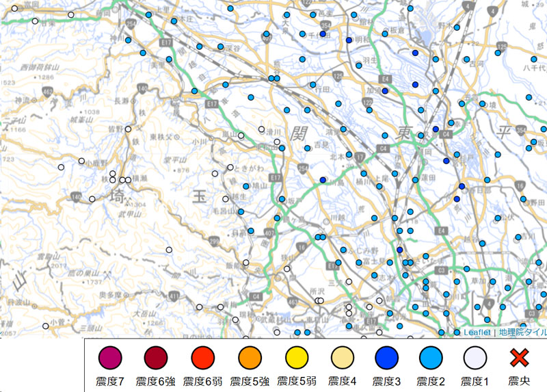547x392 pixels.
Task: Click the light blue marker beside 板倉
Action: coord(385,34)
